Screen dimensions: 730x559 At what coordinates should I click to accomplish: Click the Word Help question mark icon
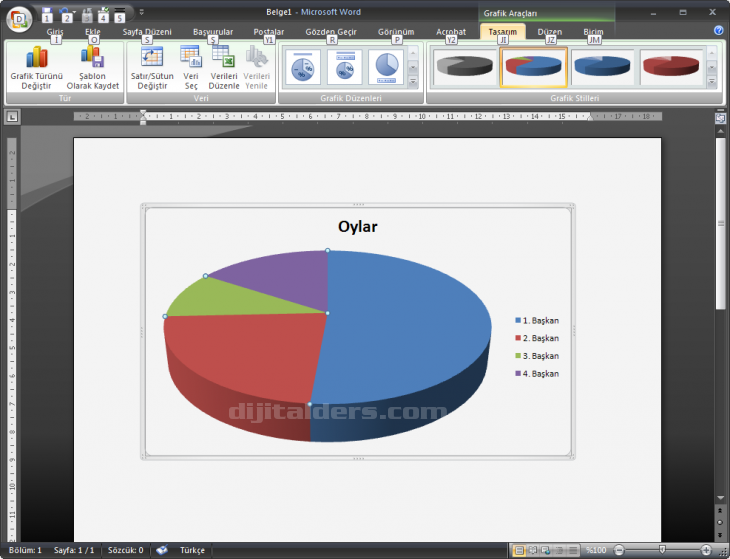[718, 30]
